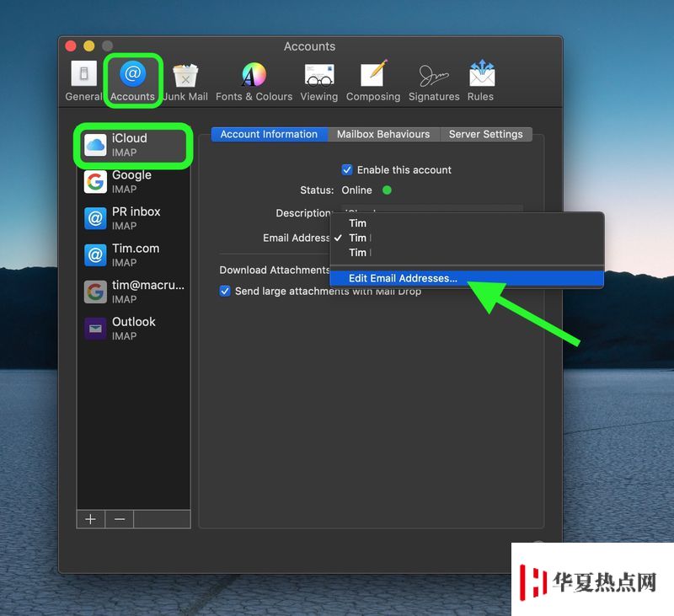Open Junk Mail preferences
Screen dimensions: 674x616
[x=185, y=81]
